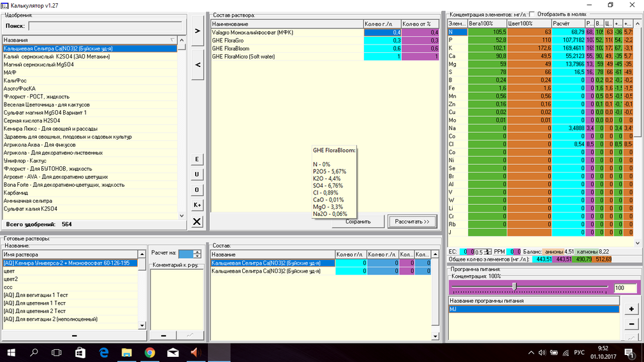The image size is (644, 362).
Task: Open volume control in system tray
Action: pyautogui.click(x=542, y=352)
